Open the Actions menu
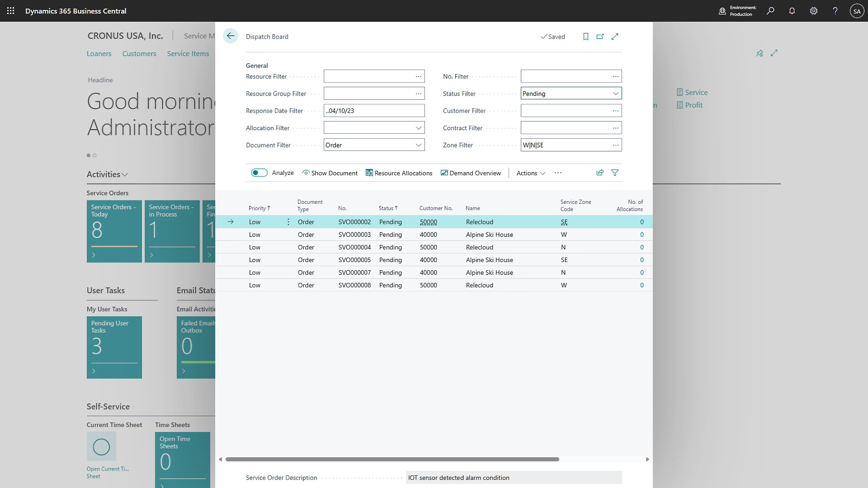The image size is (868, 488). pos(530,173)
